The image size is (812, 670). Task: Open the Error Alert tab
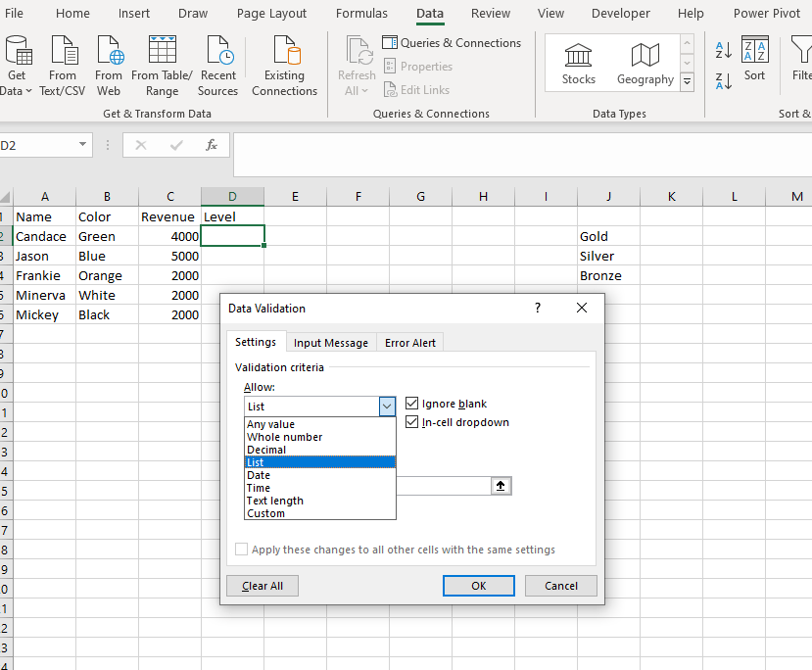click(x=411, y=343)
